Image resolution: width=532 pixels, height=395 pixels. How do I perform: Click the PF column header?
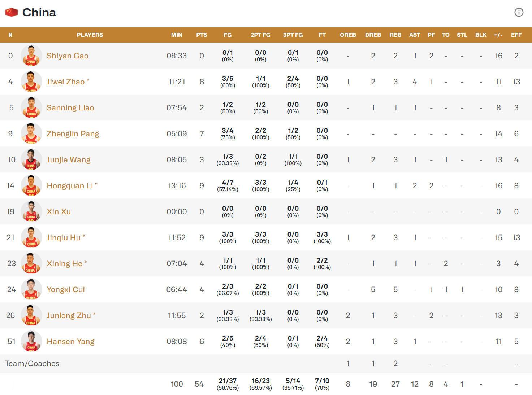(431, 35)
